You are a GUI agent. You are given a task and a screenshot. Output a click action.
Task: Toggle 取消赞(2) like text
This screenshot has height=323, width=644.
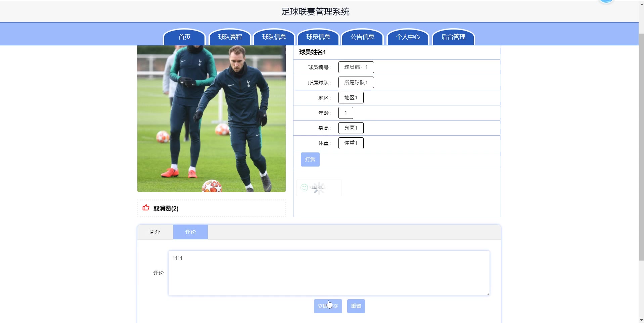(x=166, y=209)
